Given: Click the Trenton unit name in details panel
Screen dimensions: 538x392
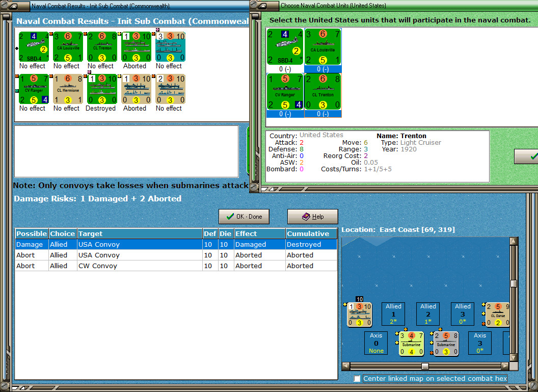Looking at the screenshot, I should click(413, 136).
